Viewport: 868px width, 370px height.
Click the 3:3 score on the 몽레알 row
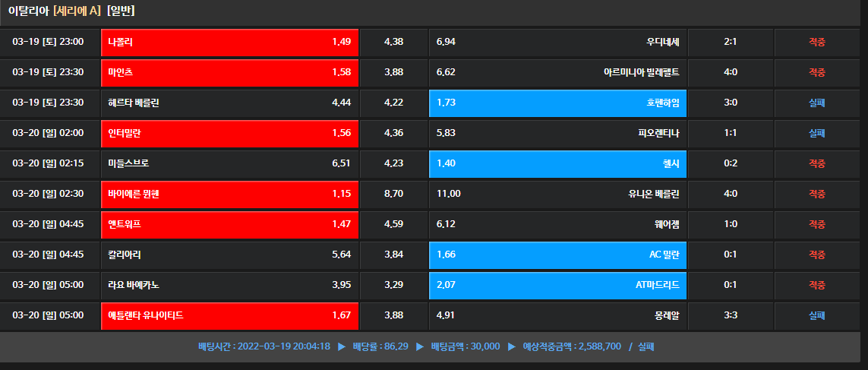click(731, 315)
